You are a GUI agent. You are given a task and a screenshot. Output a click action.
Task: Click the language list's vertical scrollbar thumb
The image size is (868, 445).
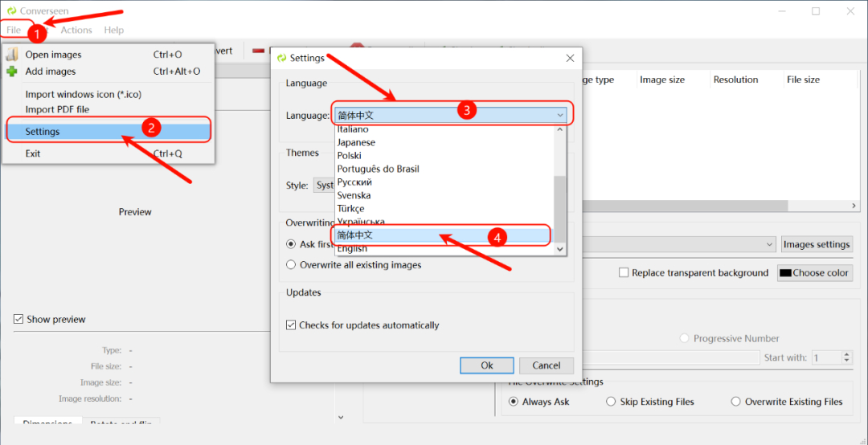click(x=559, y=209)
